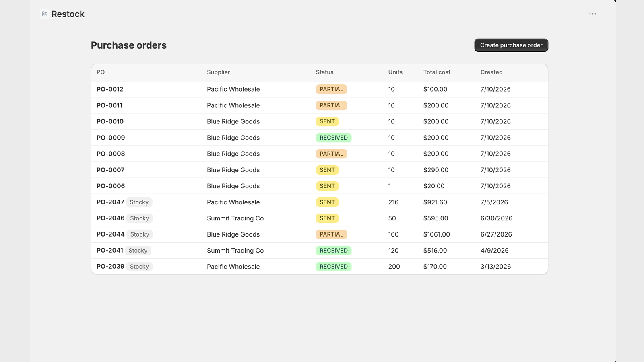Image resolution: width=644 pixels, height=362 pixels.
Task: Open purchase order PO-0006
Action: (111, 186)
